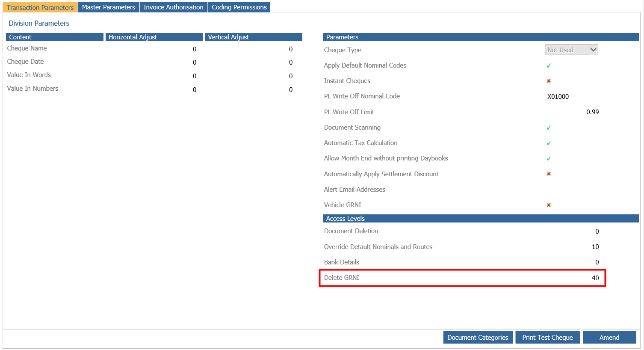Select Cheque Name horizontal adjust value
The width and height of the screenshot is (644, 350).
coord(195,49)
